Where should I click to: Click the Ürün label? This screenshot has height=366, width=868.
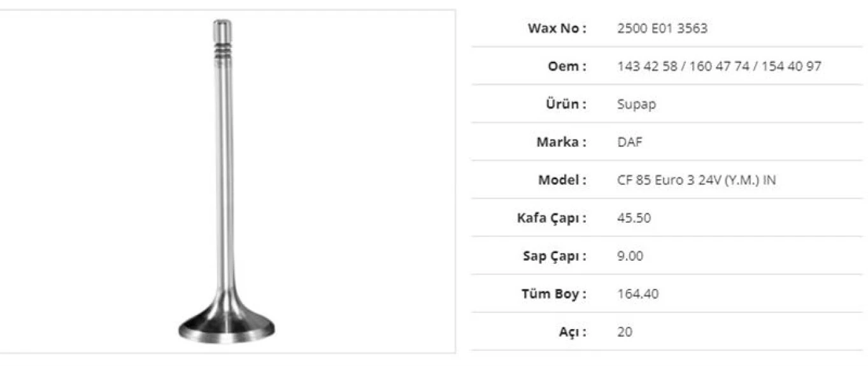point(566,104)
